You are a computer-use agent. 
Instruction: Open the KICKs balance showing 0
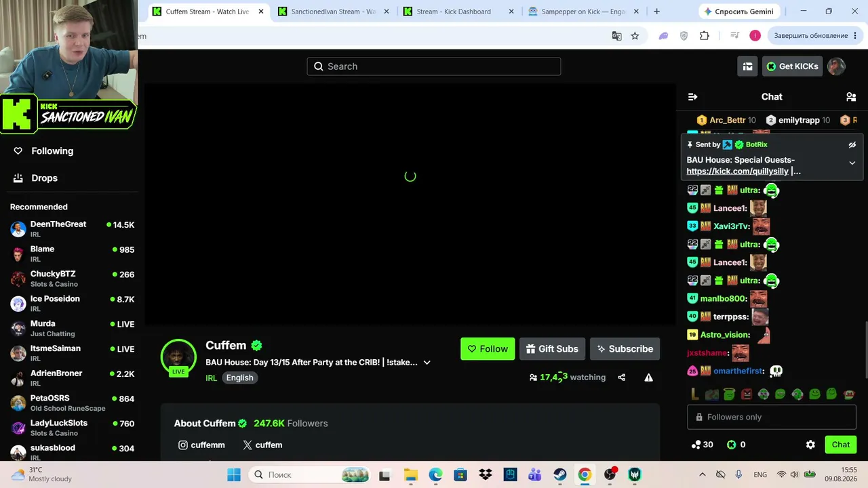(736, 445)
